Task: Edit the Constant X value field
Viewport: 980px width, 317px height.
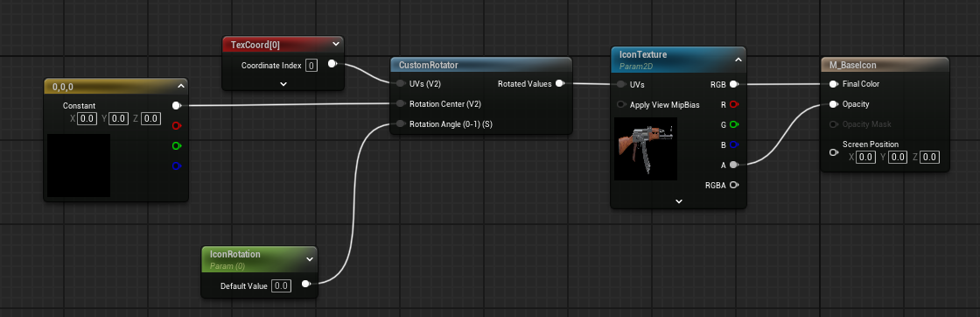Action: pos(87,118)
